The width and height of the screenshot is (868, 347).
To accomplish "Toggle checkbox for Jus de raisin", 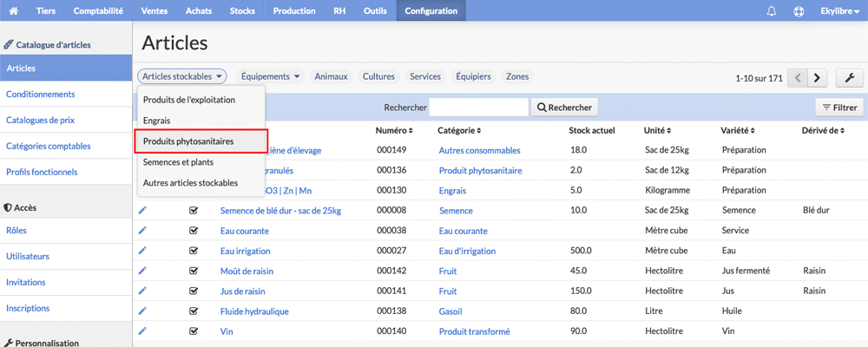I will tap(194, 291).
